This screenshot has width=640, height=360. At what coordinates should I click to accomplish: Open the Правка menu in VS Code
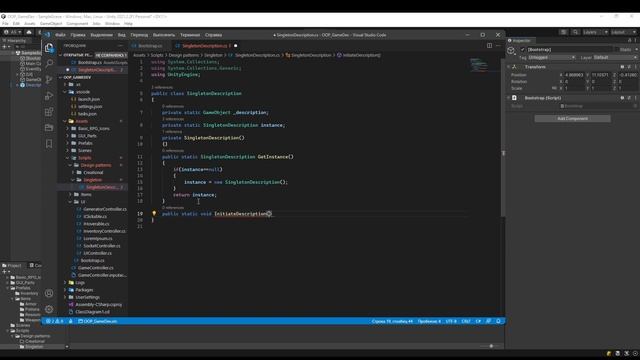pos(78,35)
